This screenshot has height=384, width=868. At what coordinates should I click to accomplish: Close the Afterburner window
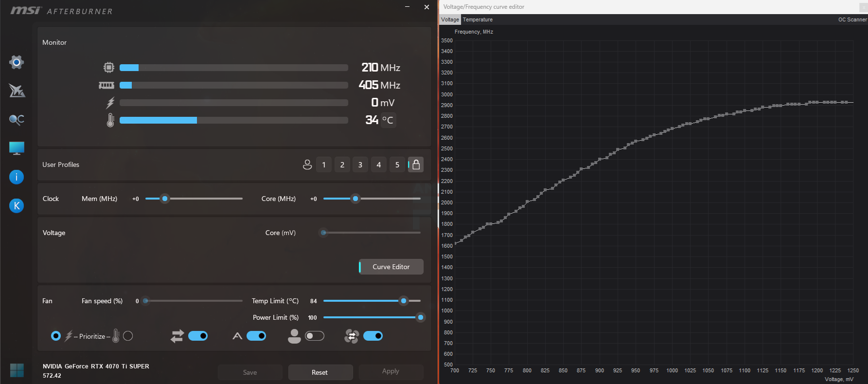[x=426, y=7]
